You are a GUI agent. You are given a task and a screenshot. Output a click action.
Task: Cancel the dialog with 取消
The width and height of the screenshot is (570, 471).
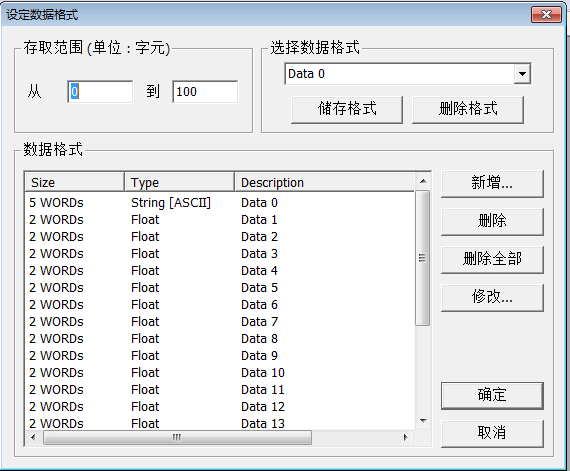[492, 434]
